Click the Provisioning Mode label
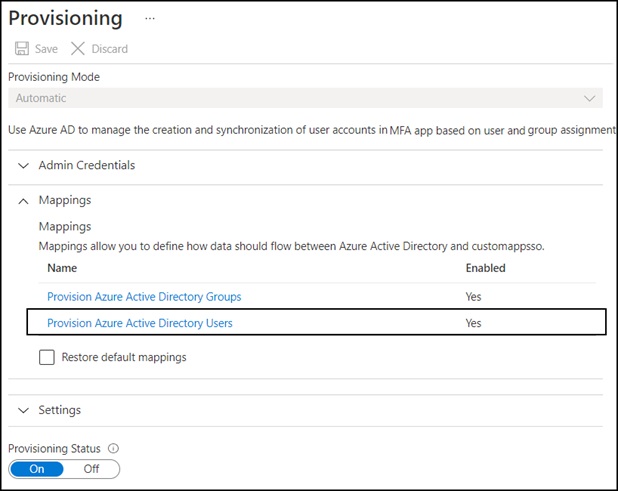 54,77
